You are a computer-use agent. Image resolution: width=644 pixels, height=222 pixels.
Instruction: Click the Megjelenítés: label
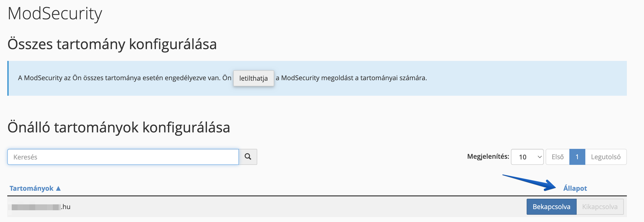[x=488, y=157]
